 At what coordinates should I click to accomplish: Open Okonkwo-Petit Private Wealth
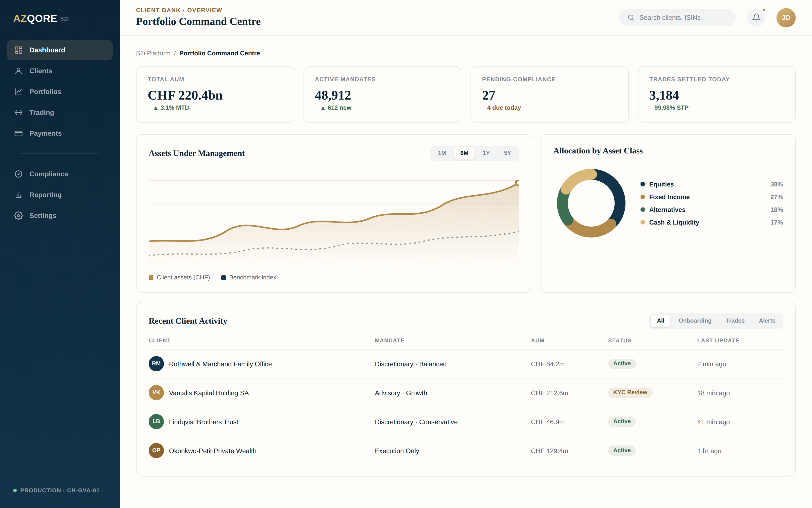pos(212,451)
